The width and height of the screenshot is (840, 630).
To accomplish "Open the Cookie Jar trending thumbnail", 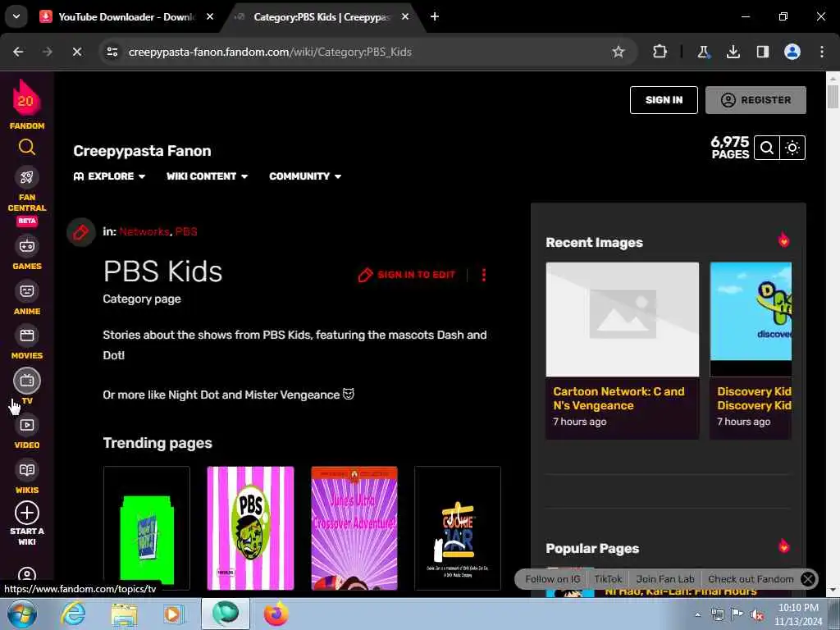I will (458, 527).
